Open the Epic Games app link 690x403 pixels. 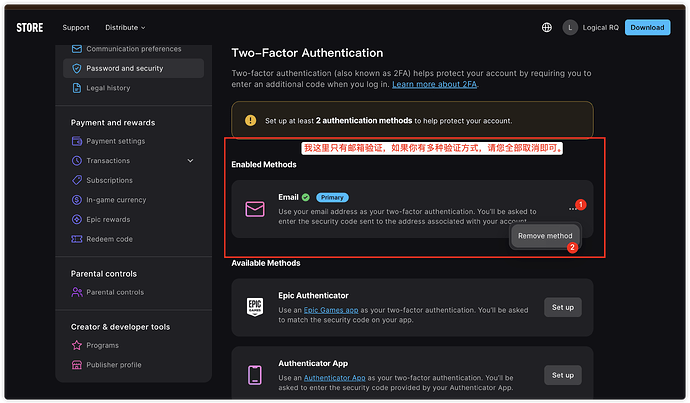tap(331, 310)
